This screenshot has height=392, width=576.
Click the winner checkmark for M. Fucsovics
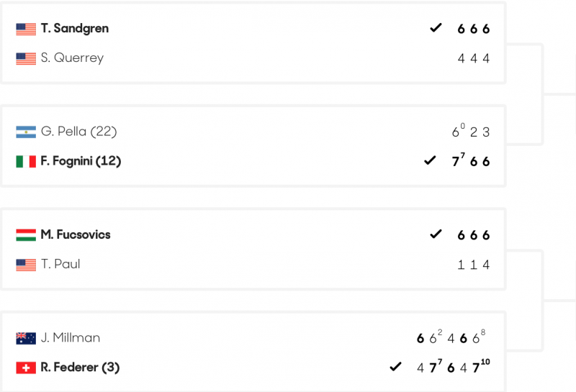[436, 234]
